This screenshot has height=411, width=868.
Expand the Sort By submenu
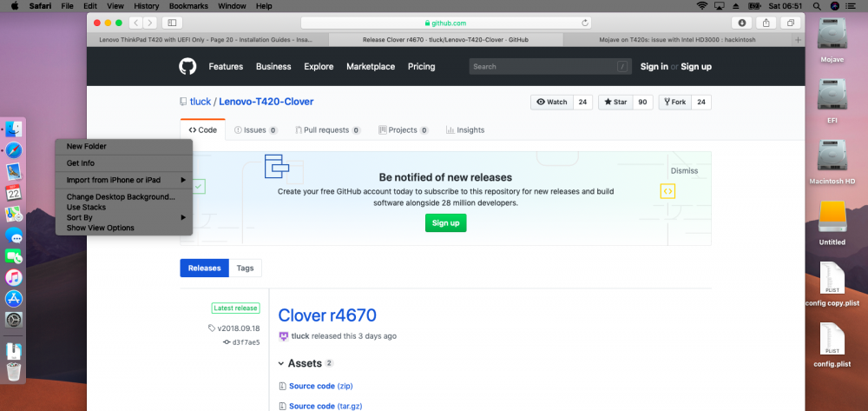coord(124,218)
